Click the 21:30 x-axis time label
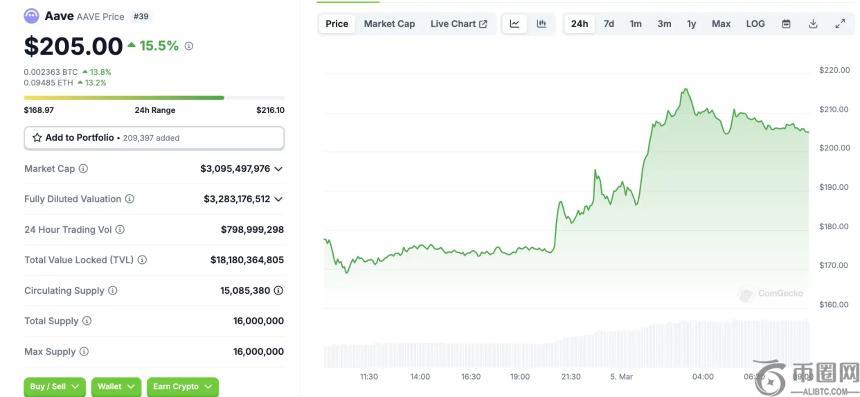This screenshot has height=397, width=860. (570, 377)
